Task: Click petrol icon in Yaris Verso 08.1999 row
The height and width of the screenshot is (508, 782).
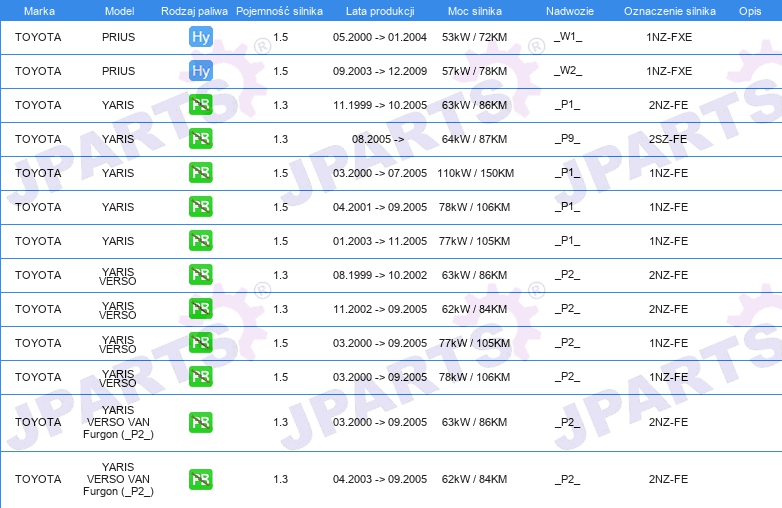Action: point(200,275)
